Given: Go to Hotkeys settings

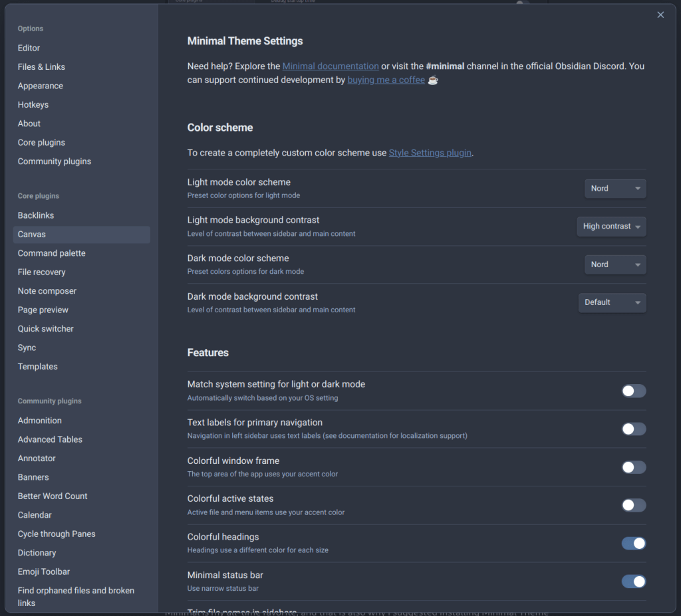Looking at the screenshot, I should pyautogui.click(x=33, y=105).
